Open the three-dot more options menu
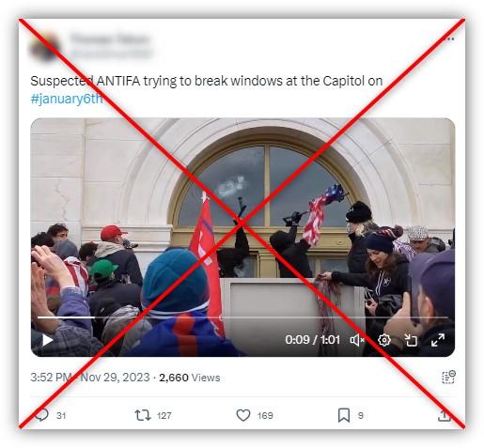Screen dimensions: 484x448 pos(450,39)
